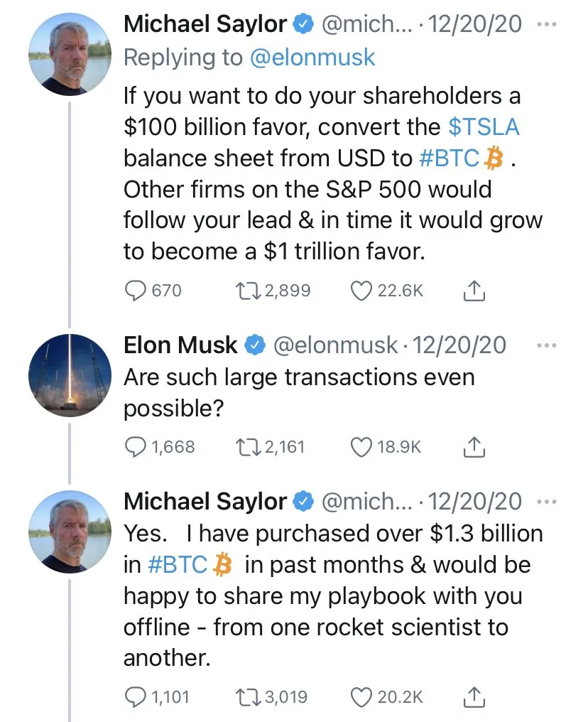Share Elon Musk's tweet
588x722 pixels.
(x=474, y=447)
